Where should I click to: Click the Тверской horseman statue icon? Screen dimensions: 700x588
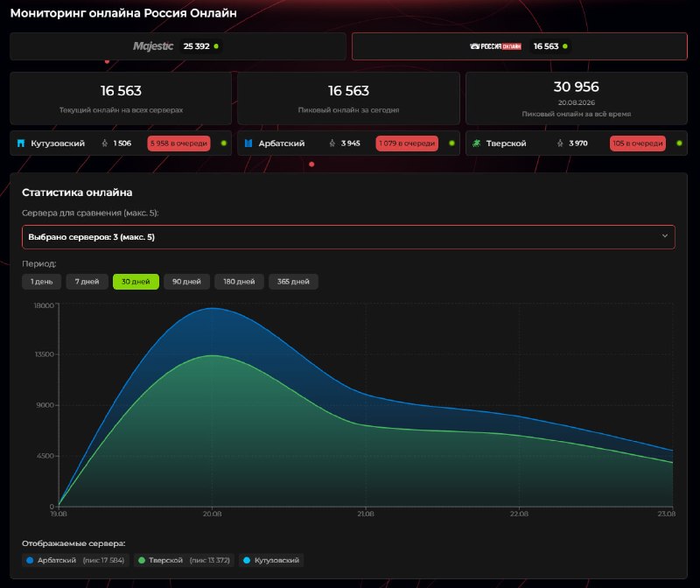point(476,143)
